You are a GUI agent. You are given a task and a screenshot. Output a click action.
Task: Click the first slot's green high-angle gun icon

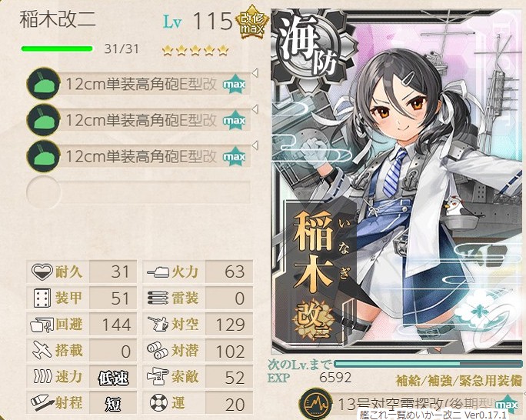pyautogui.click(x=43, y=84)
